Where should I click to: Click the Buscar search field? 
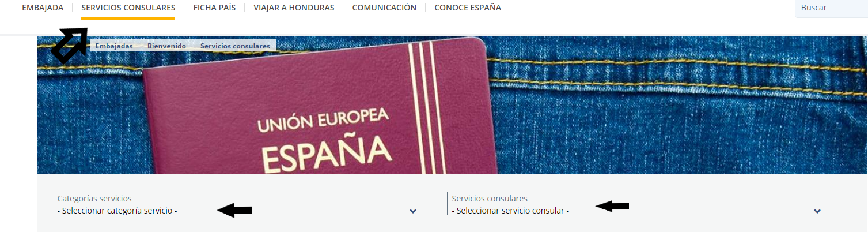point(831,8)
